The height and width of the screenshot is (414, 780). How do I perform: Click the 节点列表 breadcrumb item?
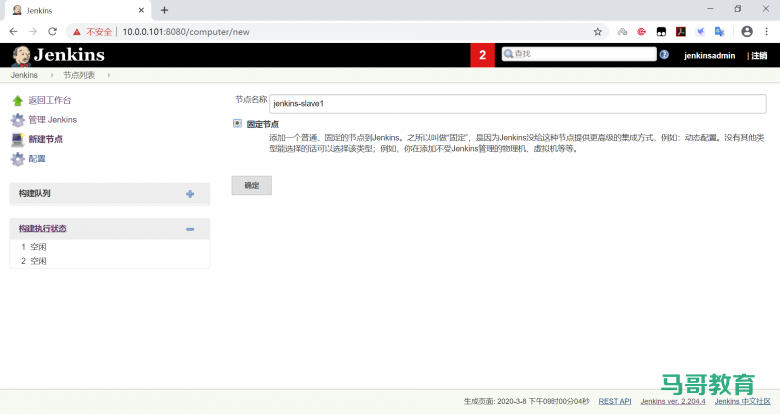[79, 75]
